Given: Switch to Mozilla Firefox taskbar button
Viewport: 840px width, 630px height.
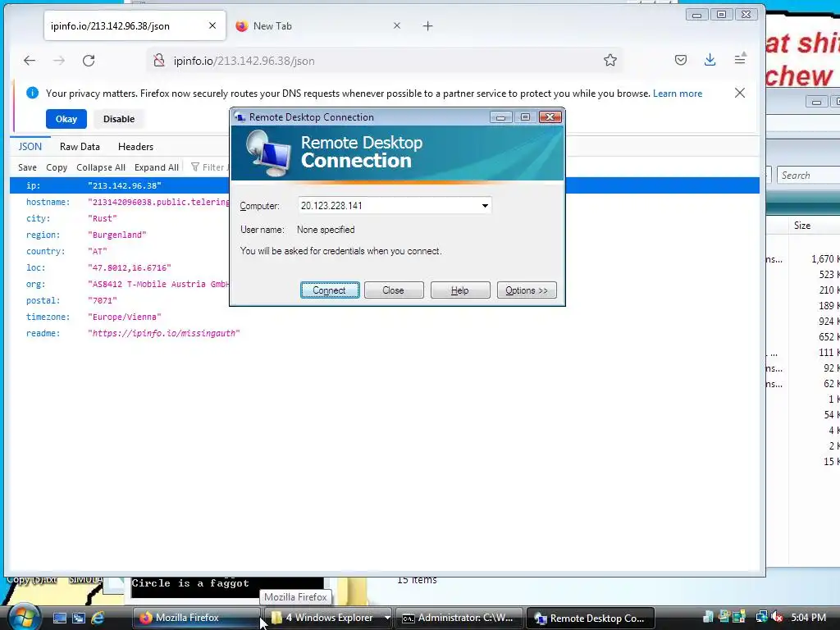Looking at the screenshot, I should tap(196, 618).
